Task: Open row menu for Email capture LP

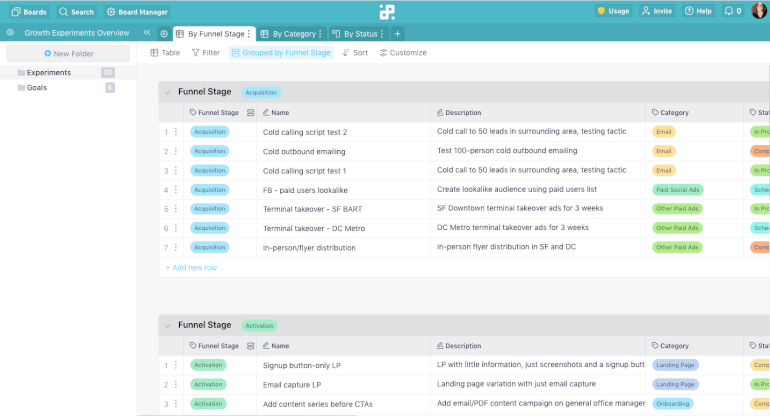Action: coord(176,385)
